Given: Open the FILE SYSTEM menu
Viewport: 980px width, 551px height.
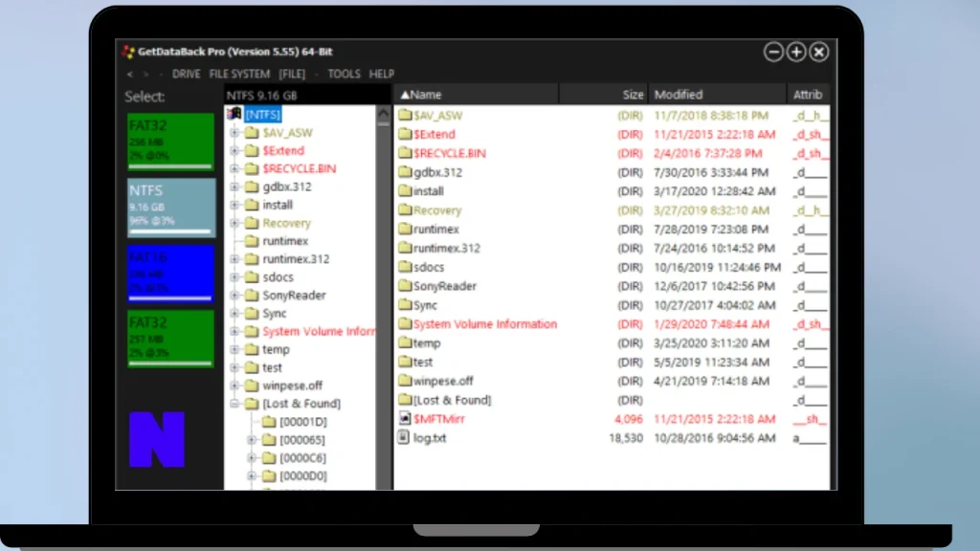Looking at the screenshot, I should tap(239, 74).
